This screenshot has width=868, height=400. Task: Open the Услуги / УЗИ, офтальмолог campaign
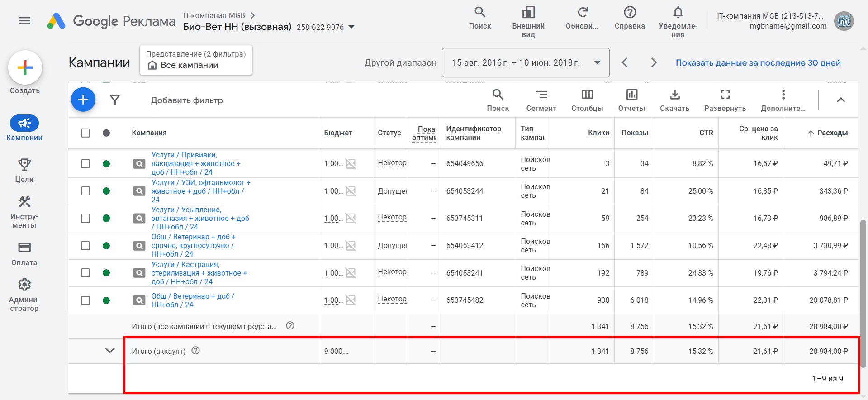click(x=201, y=191)
